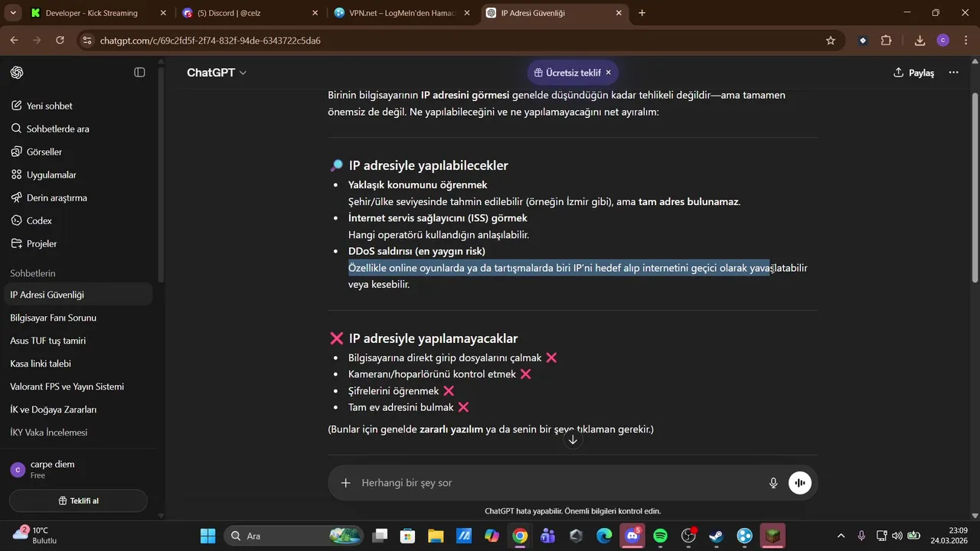Click the microphone dictation icon in composer
980x551 pixels.
773,483
